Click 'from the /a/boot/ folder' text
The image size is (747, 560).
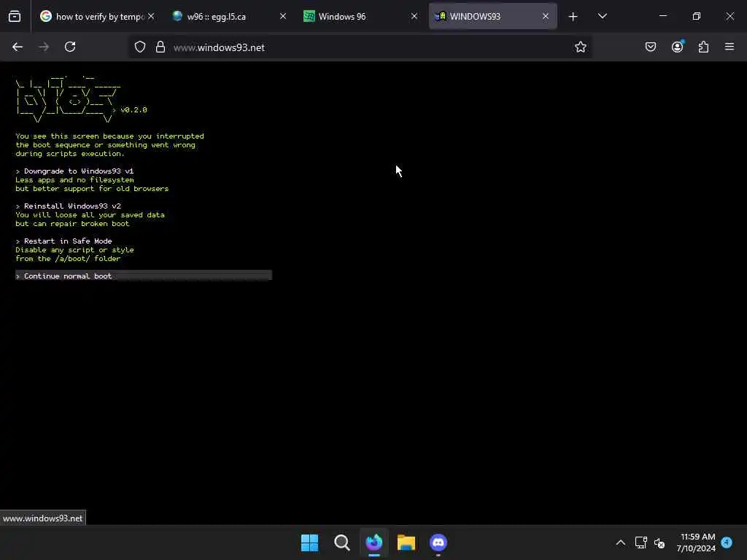(68, 259)
